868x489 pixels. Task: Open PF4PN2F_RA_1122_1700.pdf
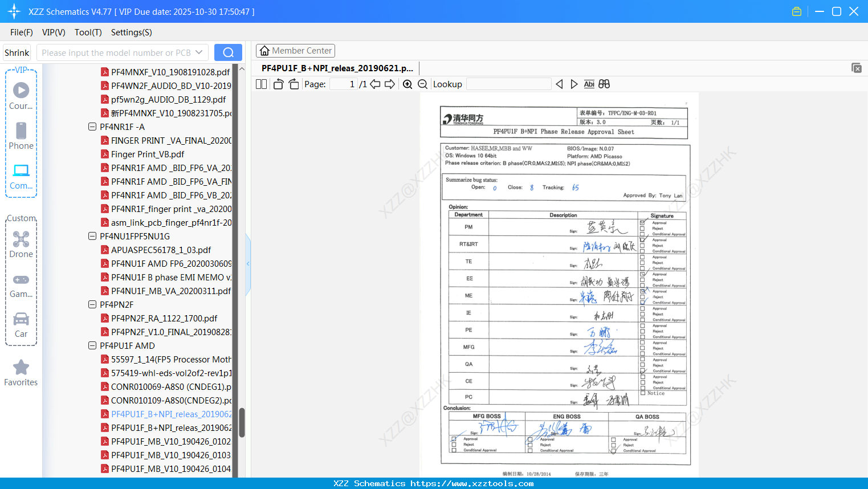click(159, 318)
